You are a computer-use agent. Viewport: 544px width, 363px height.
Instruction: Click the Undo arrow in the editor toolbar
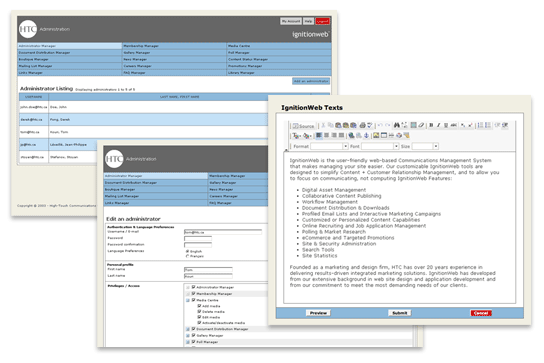click(380, 125)
